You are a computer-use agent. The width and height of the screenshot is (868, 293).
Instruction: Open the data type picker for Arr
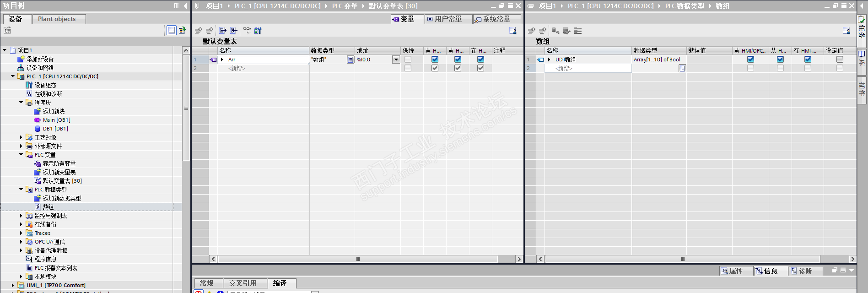pos(350,60)
